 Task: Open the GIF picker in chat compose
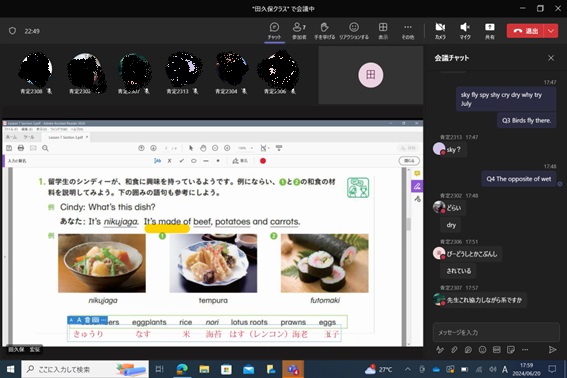pyautogui.click(x=496, y=349)
